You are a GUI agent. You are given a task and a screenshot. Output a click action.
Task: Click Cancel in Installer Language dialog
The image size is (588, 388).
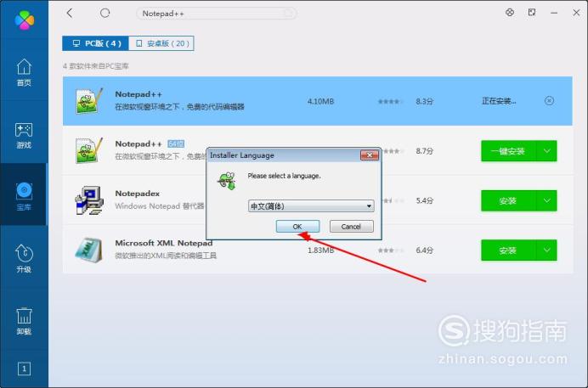tap(352, 227)
